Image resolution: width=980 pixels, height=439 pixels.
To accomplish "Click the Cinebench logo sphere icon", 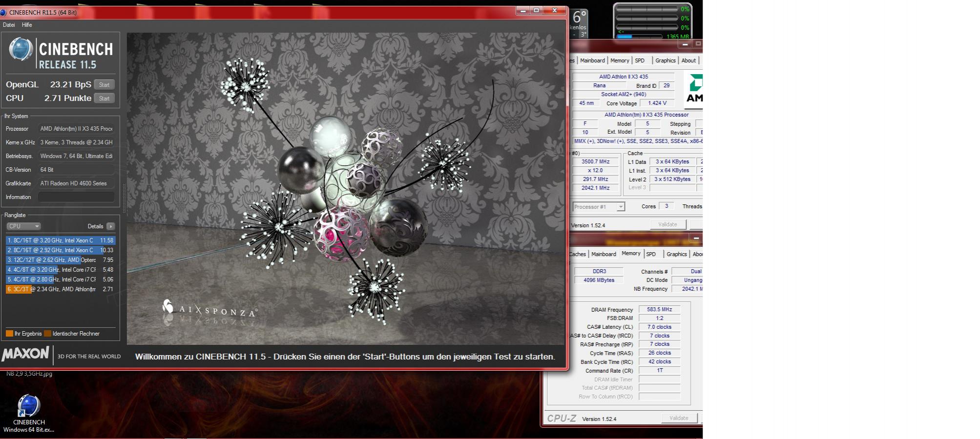I will (21, 50).
